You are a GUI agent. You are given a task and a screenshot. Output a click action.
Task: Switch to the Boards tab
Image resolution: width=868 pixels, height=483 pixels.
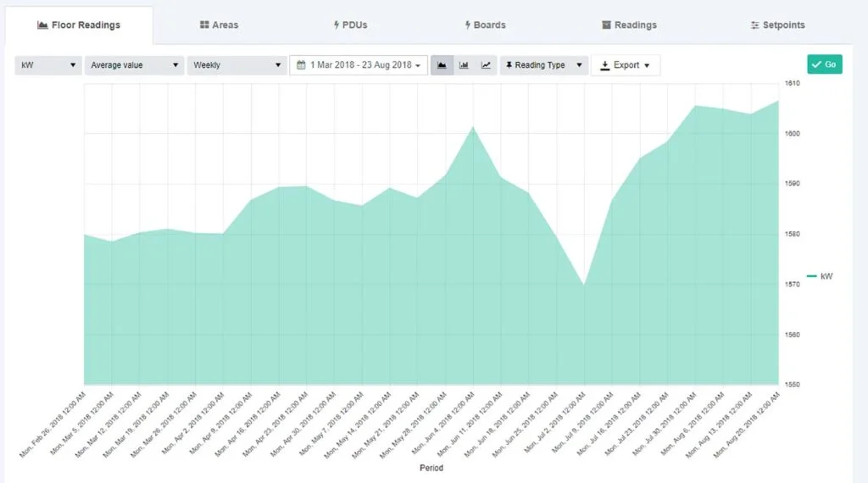485,25
